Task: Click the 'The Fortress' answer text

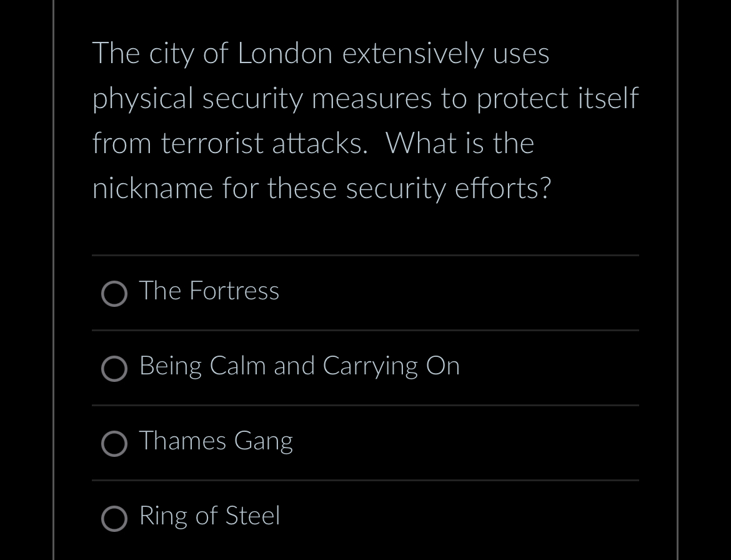Action: click(209, 291)
